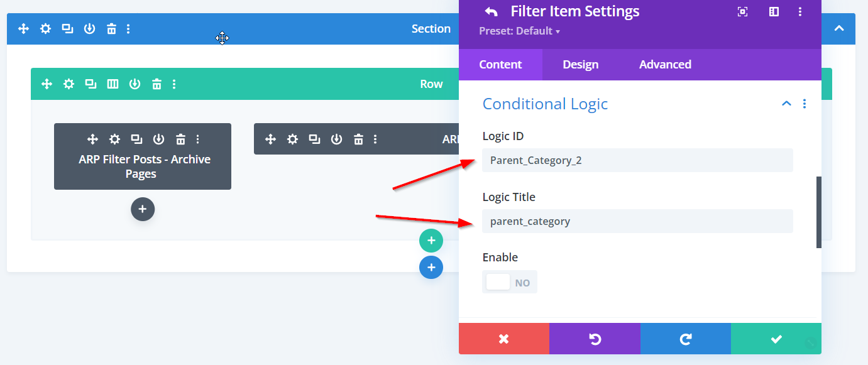Discard changes with the red X button
The width and height of the screenshot is (868, 365).
(x=503, y=339)
